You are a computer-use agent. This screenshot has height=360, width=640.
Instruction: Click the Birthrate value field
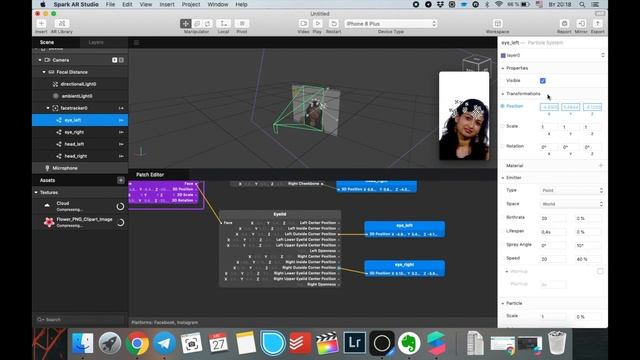[553, 218]
